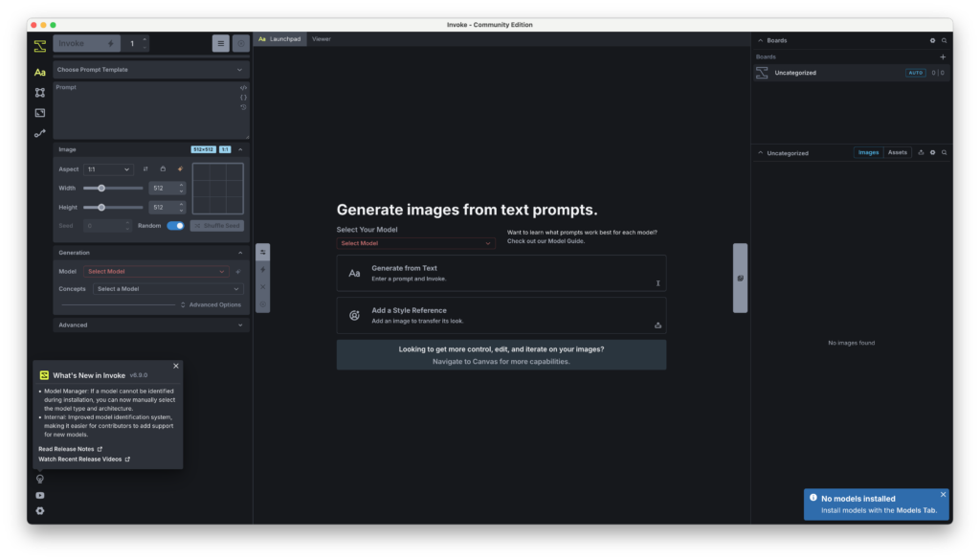Select the Launchpad tab
The width and height of the screenshot is (980, 560).
pos(279,39)
